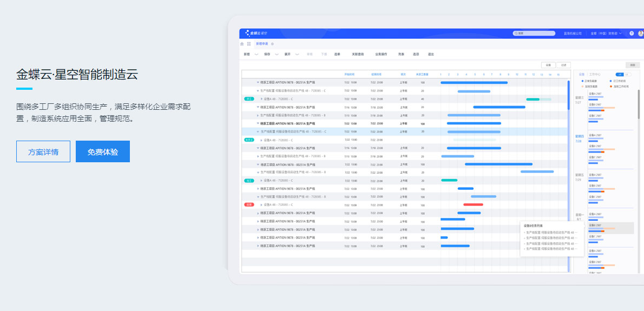Click the grey button above the right panel
The image size is (644, 311).
coord(633,65)
